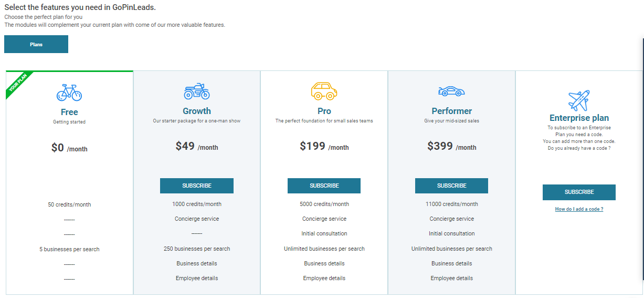Screen dimensions: 644x298
Task: Subscribe to the Growth plan
Action: click(x=197, y=186)
